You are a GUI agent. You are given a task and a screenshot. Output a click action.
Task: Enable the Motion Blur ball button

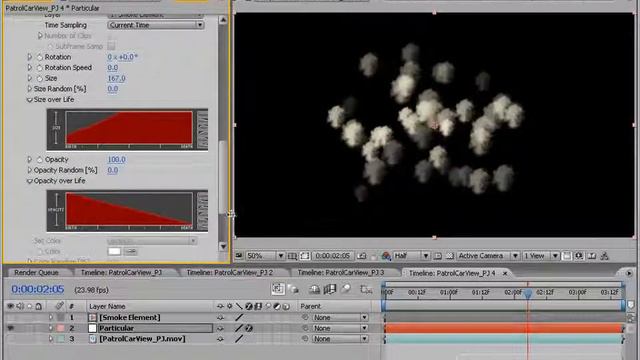pos(346,289)
